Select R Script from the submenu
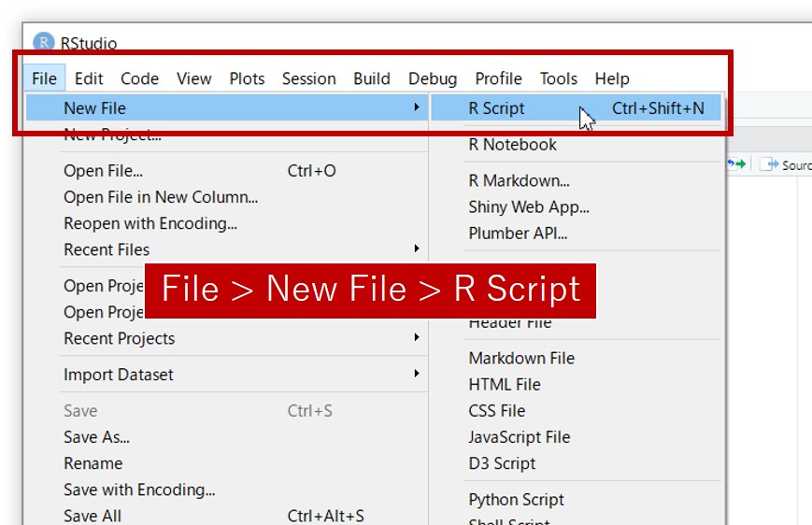Screen dimensions: 812x525 (x=496, y=108)
